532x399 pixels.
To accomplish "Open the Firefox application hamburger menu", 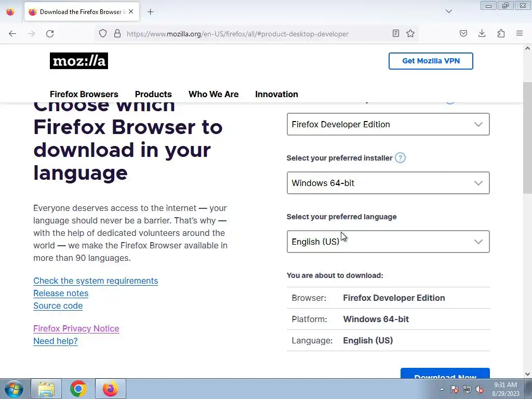I will point(520,33).
